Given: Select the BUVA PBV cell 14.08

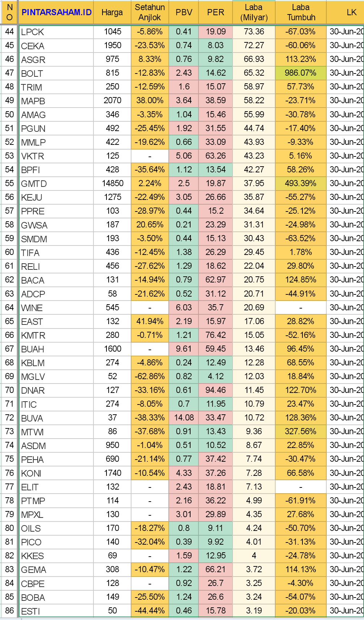Looking at the screenshot, I should click(x=184, y=418).
